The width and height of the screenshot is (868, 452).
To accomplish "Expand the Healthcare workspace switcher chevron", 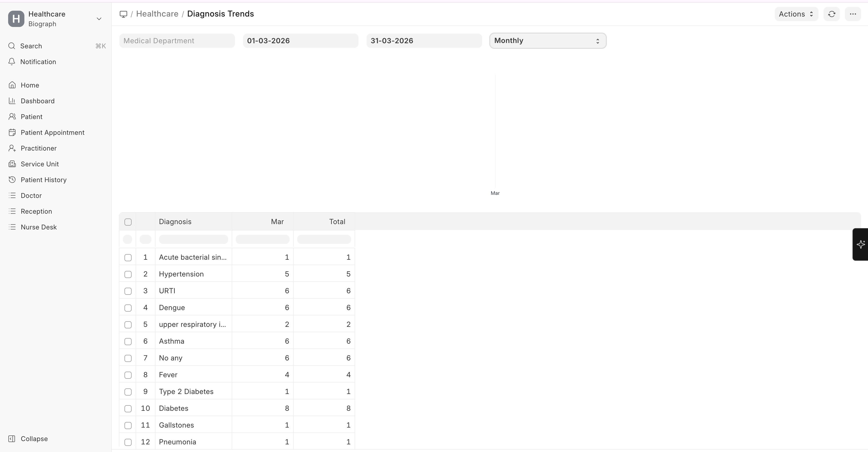I will [99, 19].
